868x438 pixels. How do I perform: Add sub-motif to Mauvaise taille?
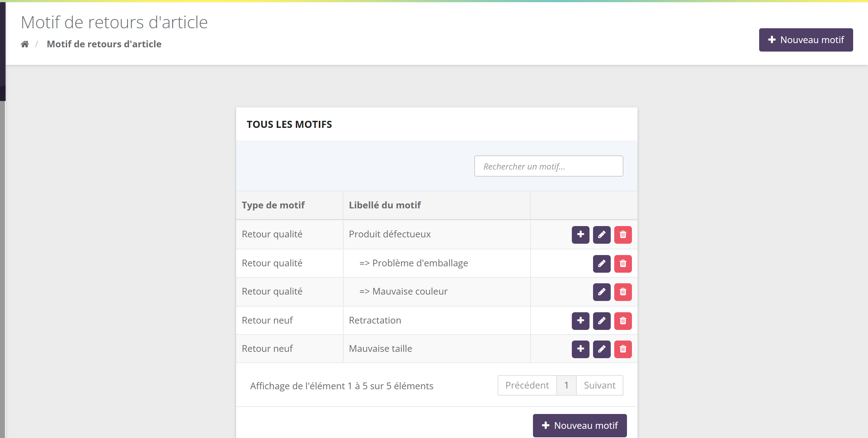pos(580,349)
